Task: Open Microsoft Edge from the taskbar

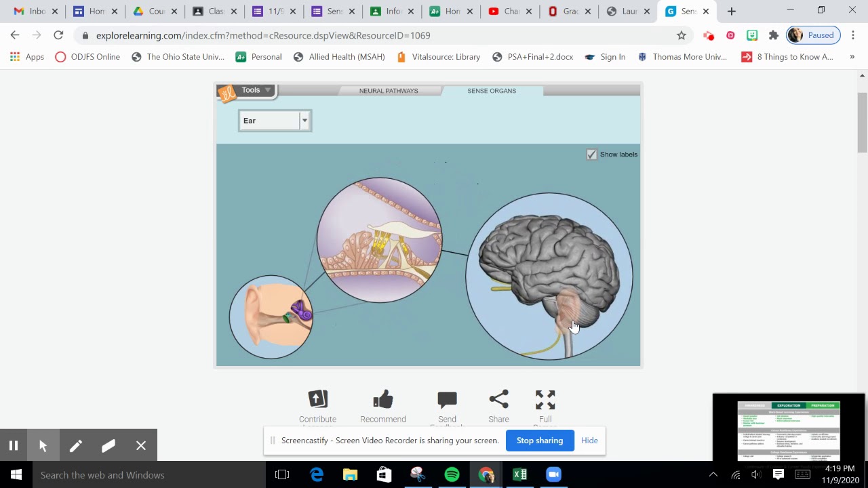Action: point(317,474)
